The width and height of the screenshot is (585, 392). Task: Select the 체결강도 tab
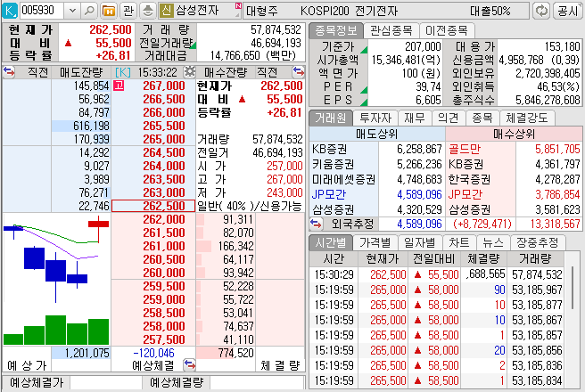527,118
